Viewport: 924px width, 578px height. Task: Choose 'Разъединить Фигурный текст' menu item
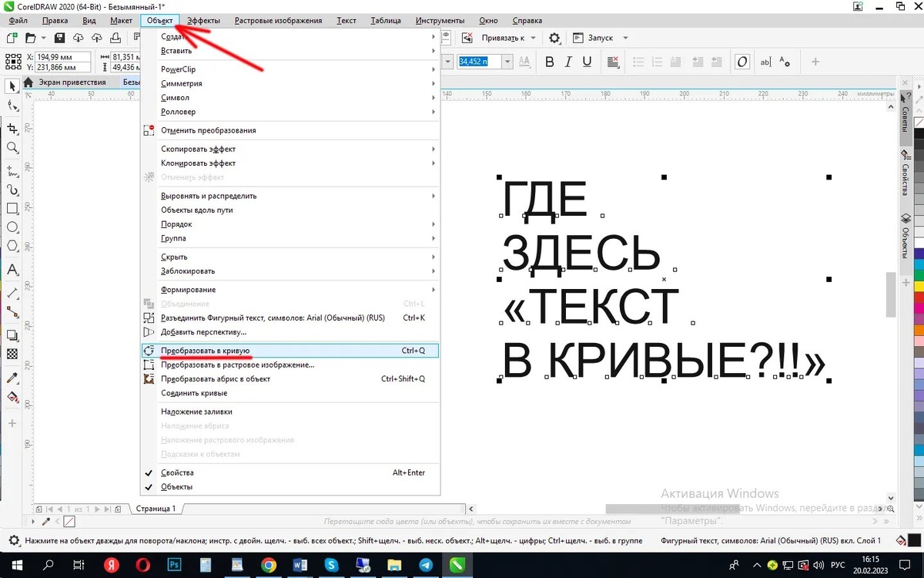(x=290, y=318)
